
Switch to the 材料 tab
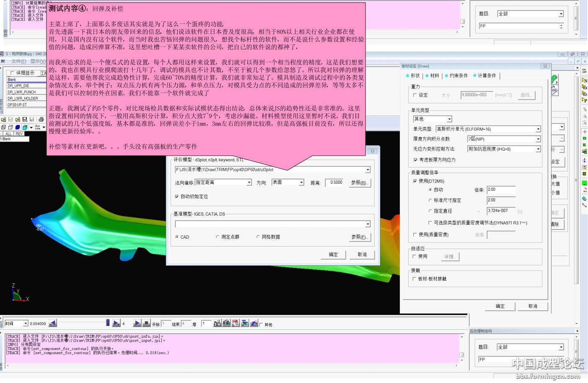(434, 76)
